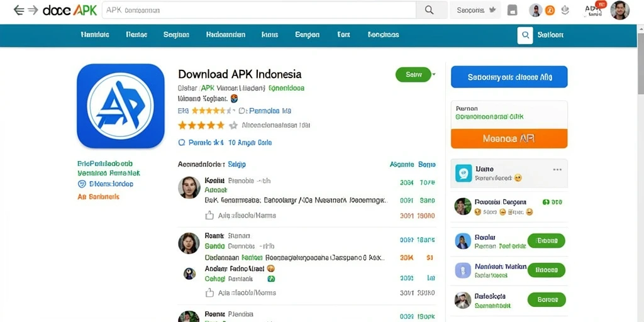
Task: Open the orange AB Sariortoris link
Action: 99,197
